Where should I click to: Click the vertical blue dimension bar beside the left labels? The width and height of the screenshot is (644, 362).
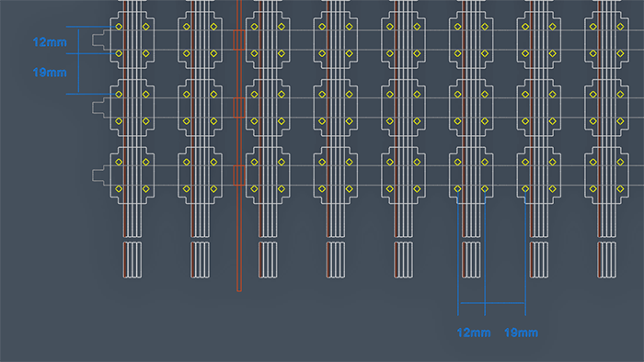click(78, 61)
